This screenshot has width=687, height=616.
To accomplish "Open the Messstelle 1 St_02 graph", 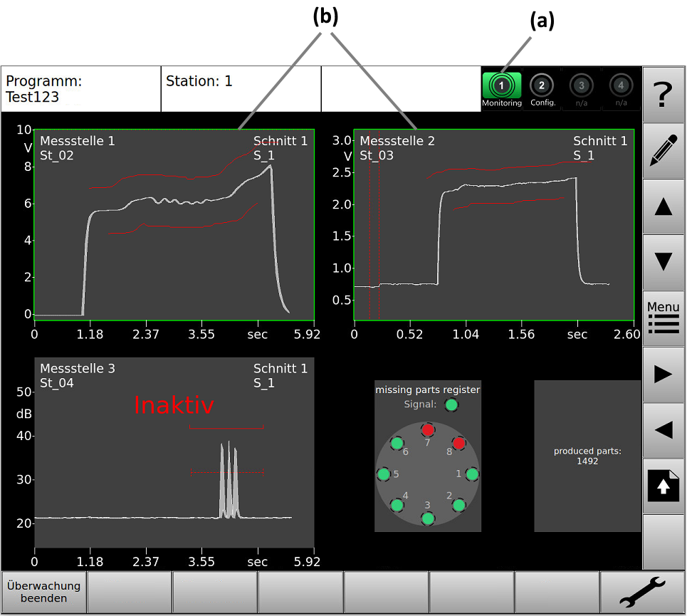I will click(174, 224).
